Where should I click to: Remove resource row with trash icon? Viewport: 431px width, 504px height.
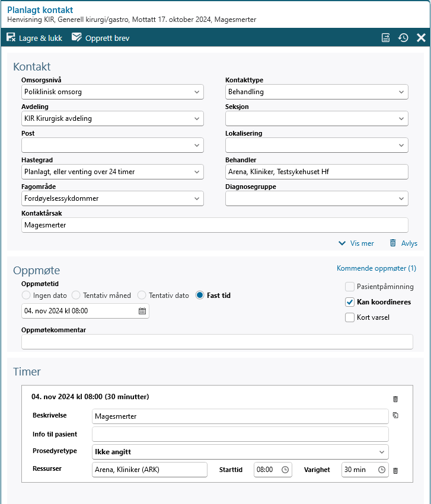395,470
